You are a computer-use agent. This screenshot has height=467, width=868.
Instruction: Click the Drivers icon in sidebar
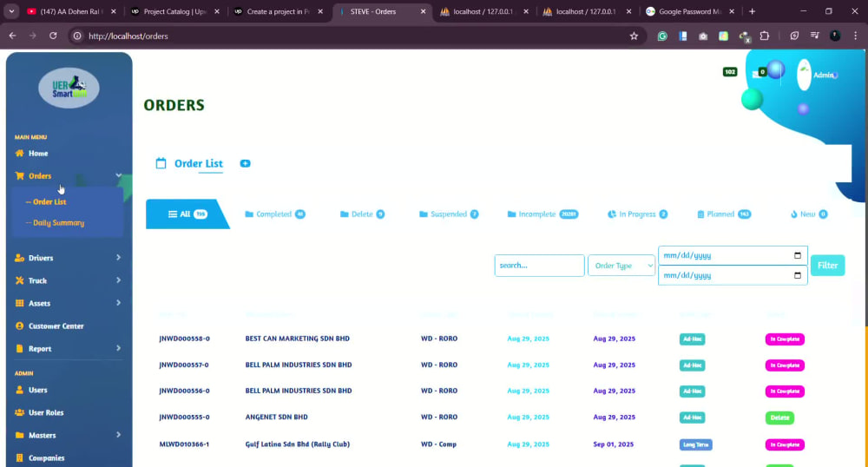point(19,258)
